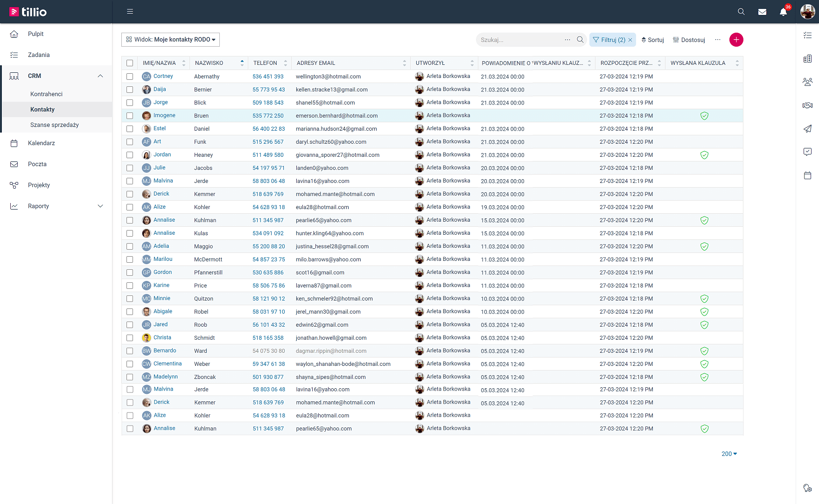
Task: Open Poczta in sidebar
Action: click(37, 164)
